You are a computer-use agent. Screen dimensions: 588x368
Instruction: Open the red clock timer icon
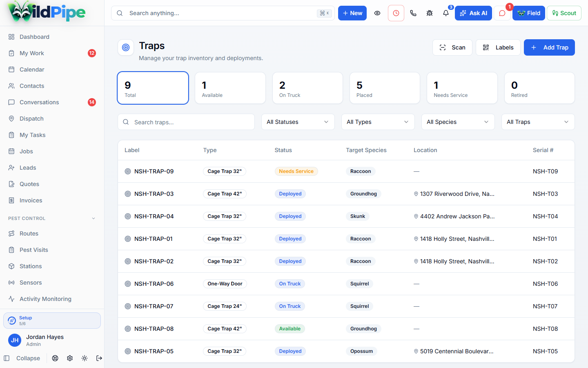point(396,13)
